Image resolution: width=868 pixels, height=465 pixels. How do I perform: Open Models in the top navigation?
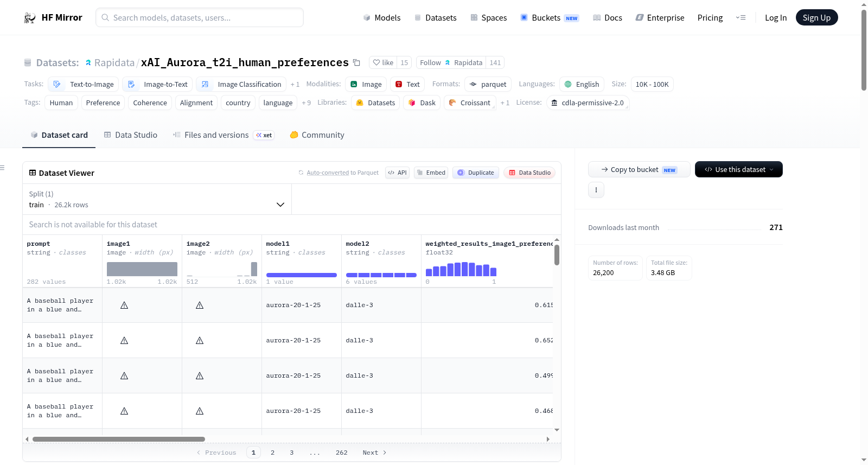[382, 18]
